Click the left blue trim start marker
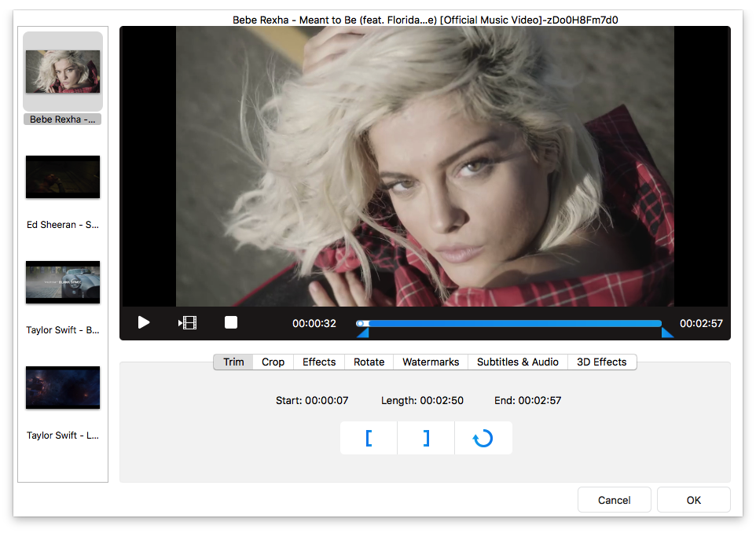This screenshot has height=533, width=756. [x=362, y=333]
